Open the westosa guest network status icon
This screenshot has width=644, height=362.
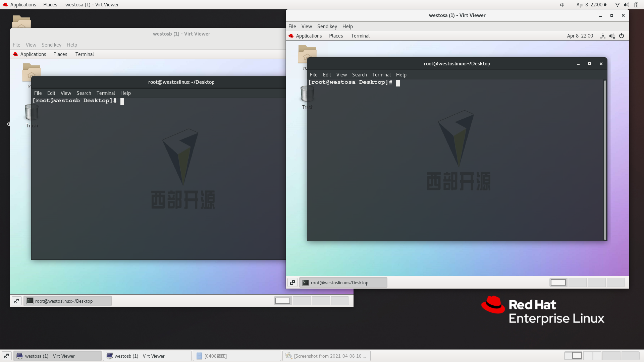tap(603, 36)
